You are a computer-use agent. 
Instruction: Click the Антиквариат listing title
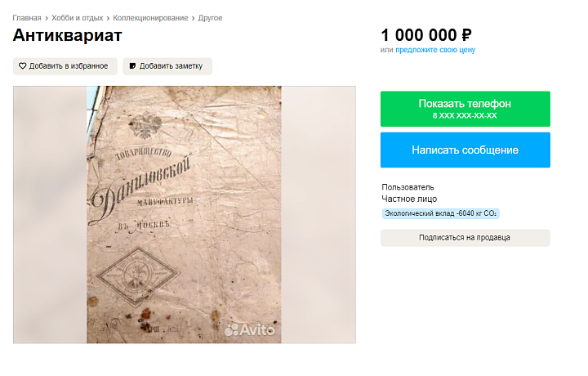pos(67,35)
